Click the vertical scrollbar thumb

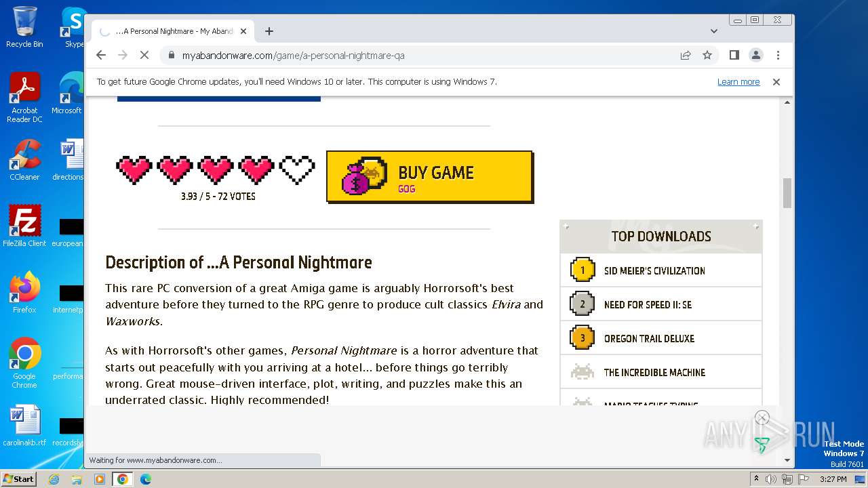[787, 193]
